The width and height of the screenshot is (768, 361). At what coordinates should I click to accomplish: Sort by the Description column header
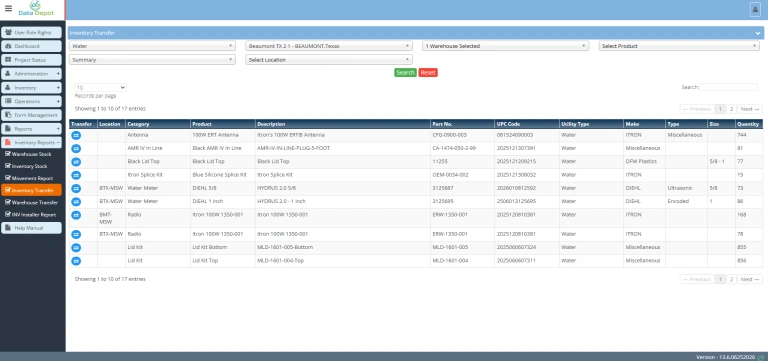343,124
